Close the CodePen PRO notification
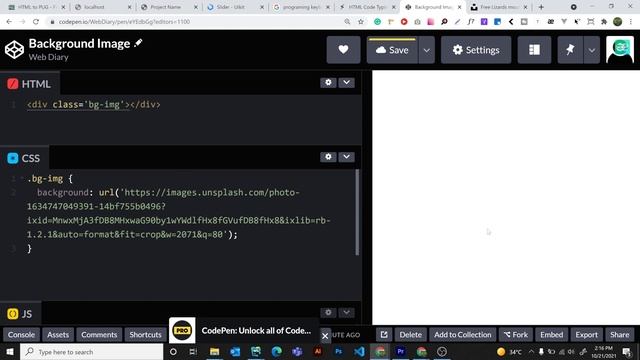Screen dimensions: 640x360 click(325, 336)
